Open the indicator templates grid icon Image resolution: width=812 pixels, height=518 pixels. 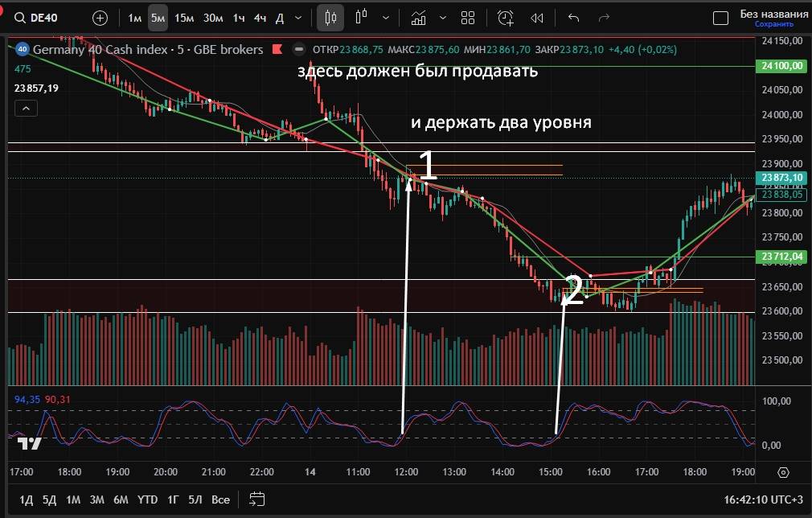pyautogui.click(x=468, y=17)
